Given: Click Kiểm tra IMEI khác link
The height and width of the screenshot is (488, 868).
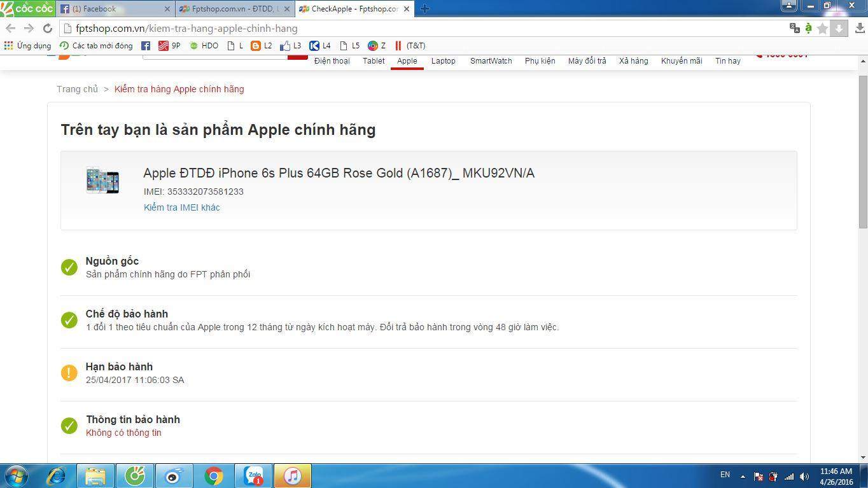Looking at the screenshot, I should [x=181, y=207].
